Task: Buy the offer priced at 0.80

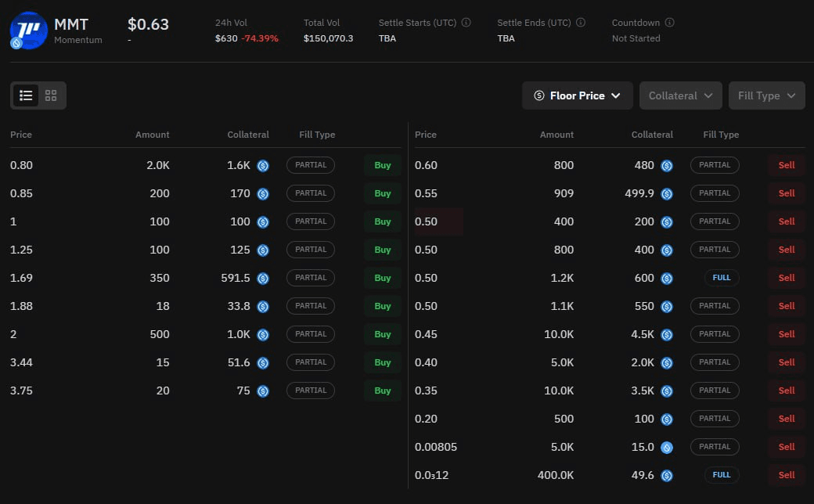Action: point(382,165)
